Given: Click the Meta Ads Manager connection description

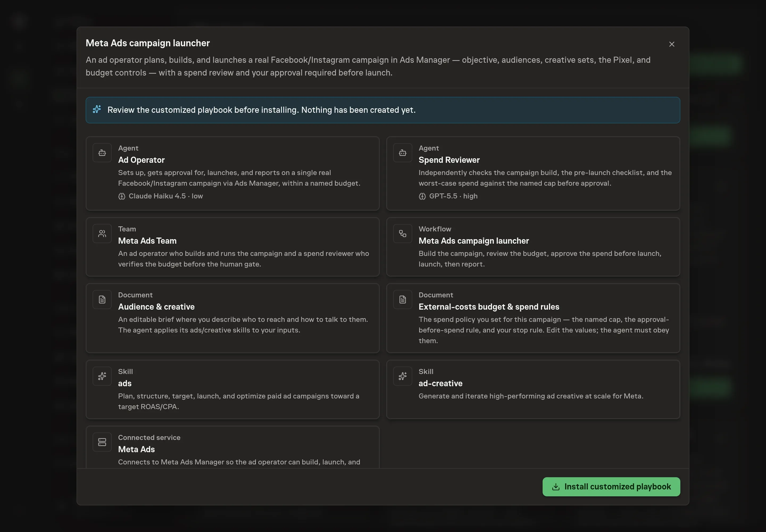Looking at the screenshot, I should point(239,462).
